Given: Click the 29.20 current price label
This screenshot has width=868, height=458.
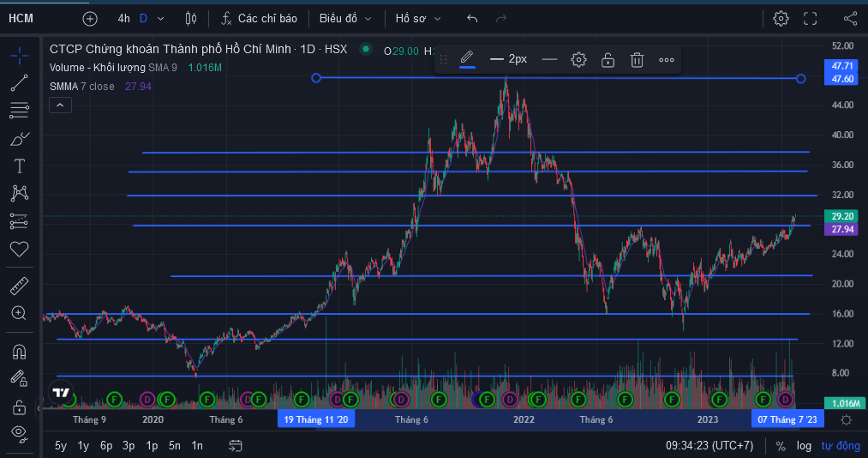Looking at the screenshot, I should [841, 216].
